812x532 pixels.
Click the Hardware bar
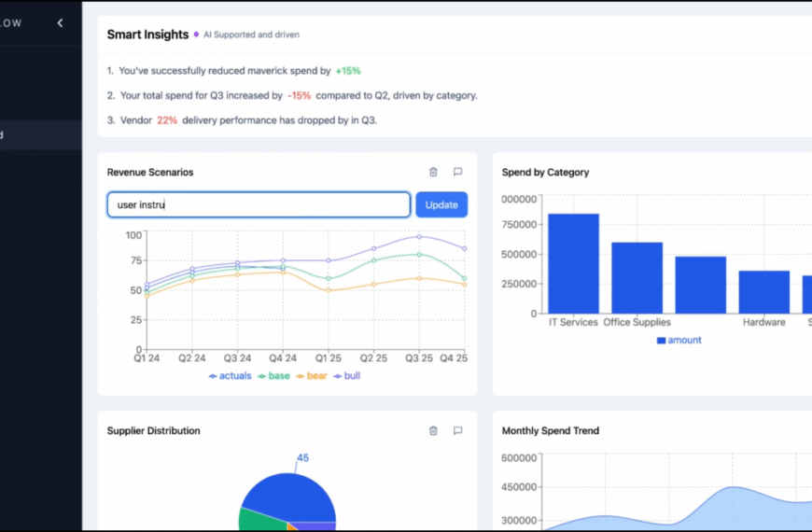[763, 292]
